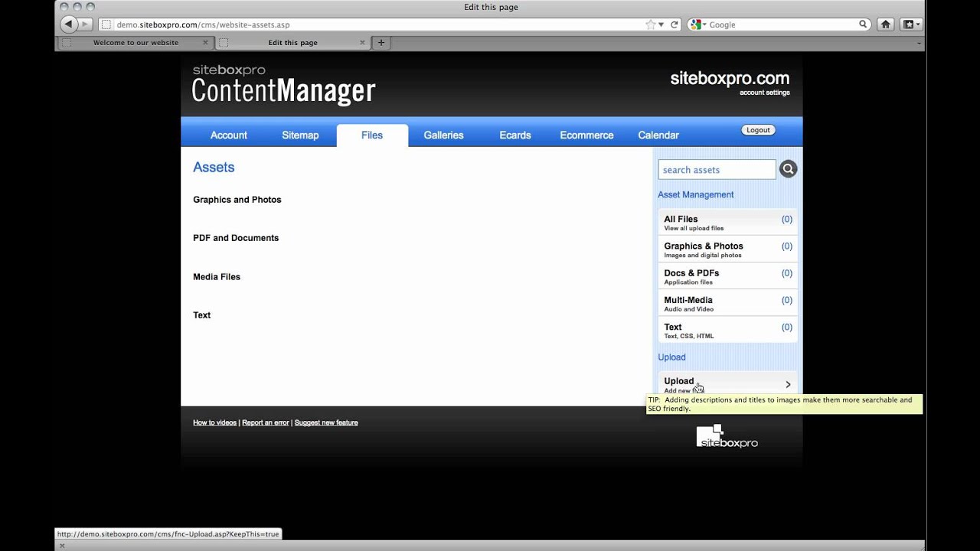Click the (0) count beside Multi-Media

coord(787,300)
